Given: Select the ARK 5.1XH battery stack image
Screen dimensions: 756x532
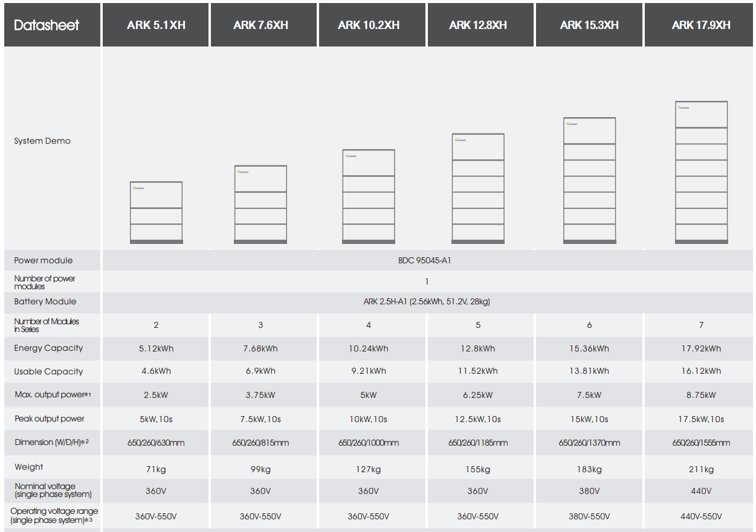Looking at the screenshot, I should pos(157,213).
